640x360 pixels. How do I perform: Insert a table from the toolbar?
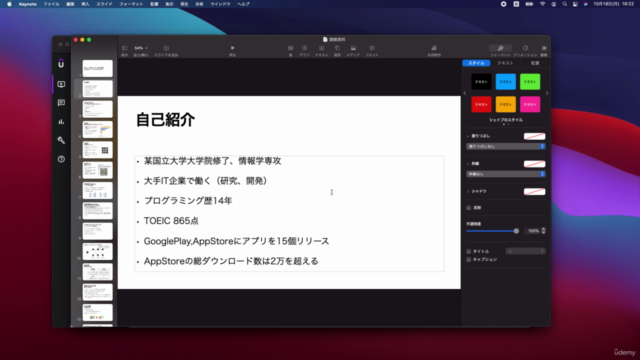[x=291, y=48]
